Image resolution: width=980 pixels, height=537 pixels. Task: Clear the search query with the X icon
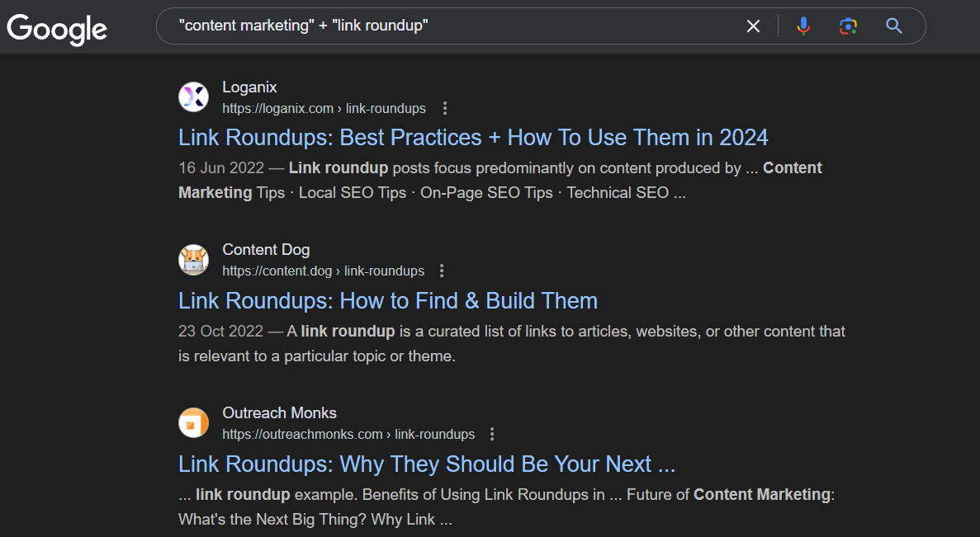click(x=753, y=26)
